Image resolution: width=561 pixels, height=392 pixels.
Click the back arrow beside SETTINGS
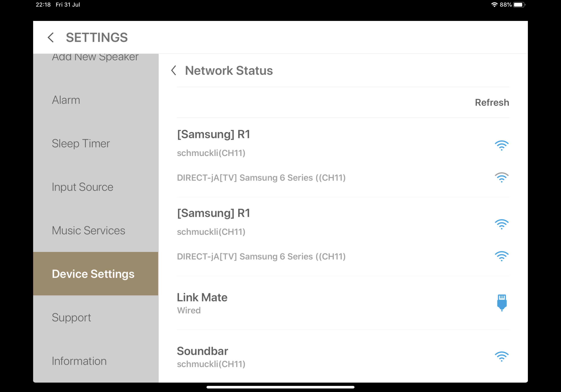pyautogui.click(x=51, y=37)
